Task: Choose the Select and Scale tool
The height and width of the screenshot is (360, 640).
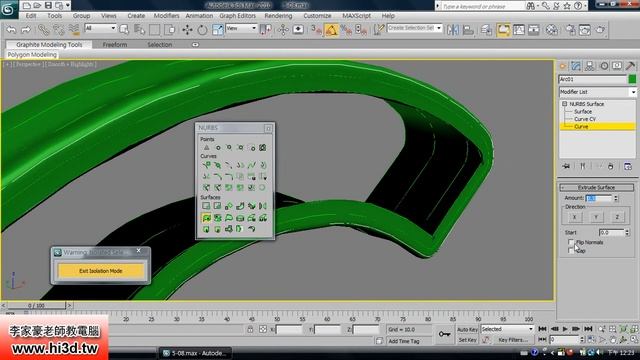Action: (218, 29)
